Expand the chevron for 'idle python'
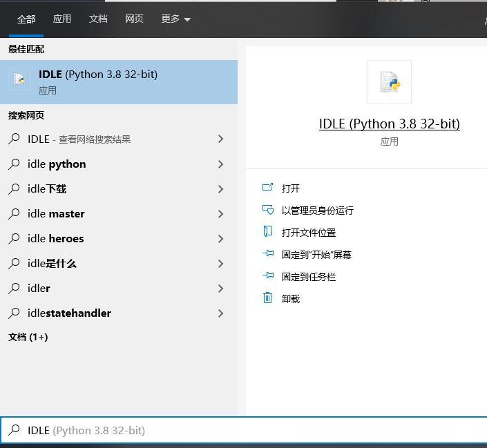 pos(220,164)
